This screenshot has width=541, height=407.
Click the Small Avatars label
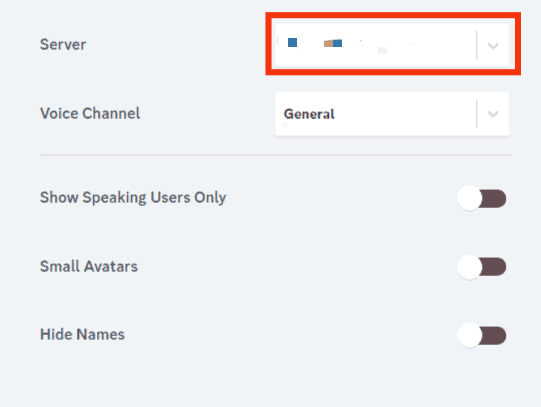(x=89, y=266)
